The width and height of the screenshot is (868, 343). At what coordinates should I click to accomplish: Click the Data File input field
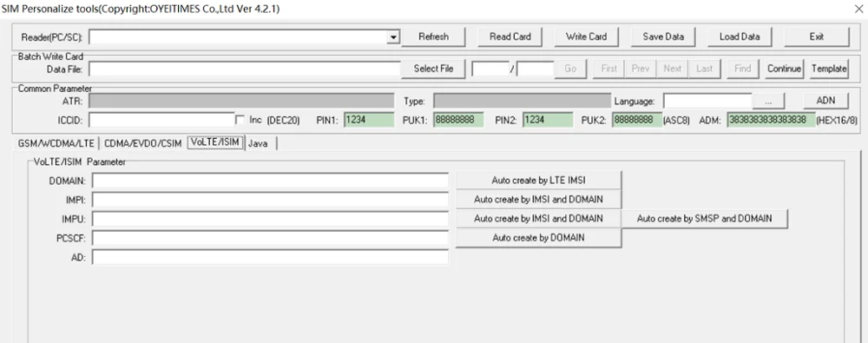point(244,69)
